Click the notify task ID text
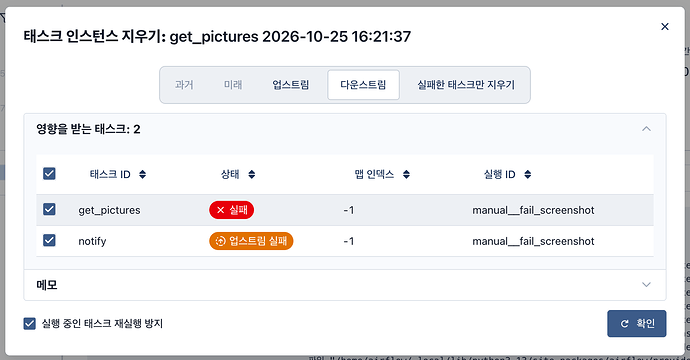This screenshot has width=690, height=360. coord(92,241)
